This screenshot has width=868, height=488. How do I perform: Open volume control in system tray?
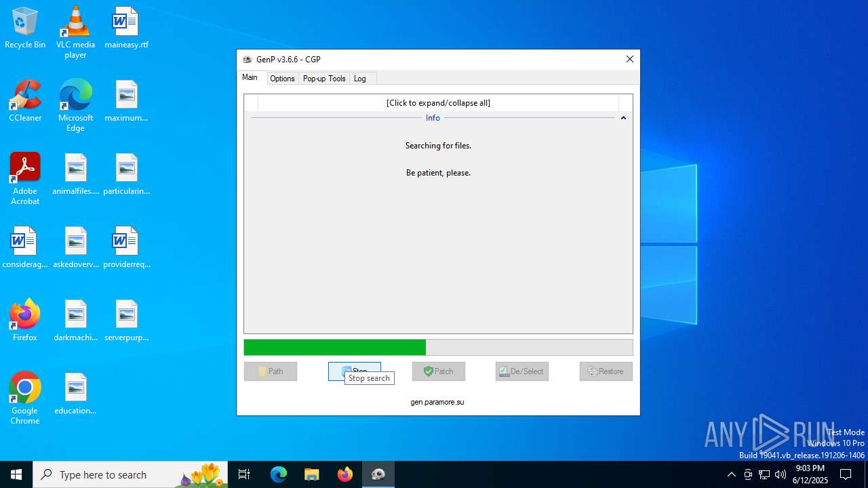[x=781, y=474]
